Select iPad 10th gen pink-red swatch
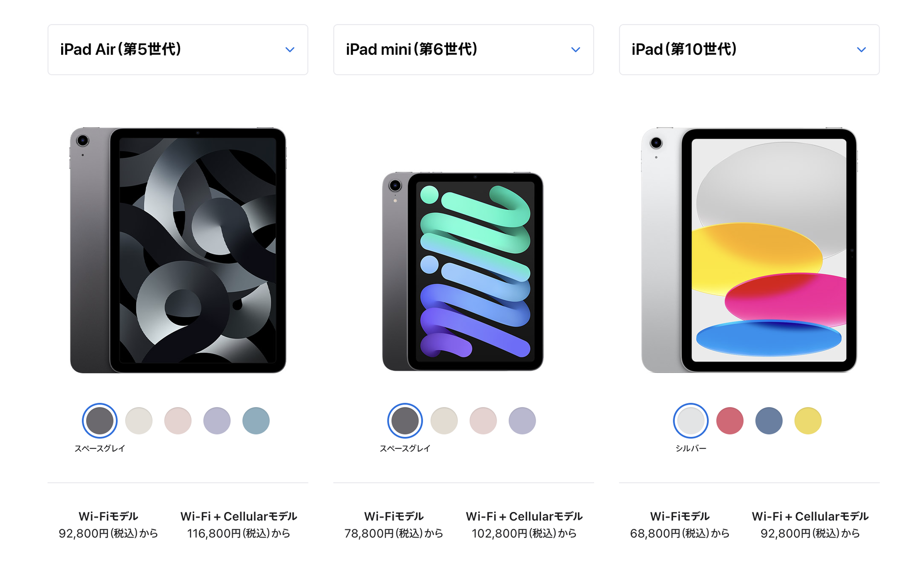This screenshot has width=924, height=563. (730, 421)
